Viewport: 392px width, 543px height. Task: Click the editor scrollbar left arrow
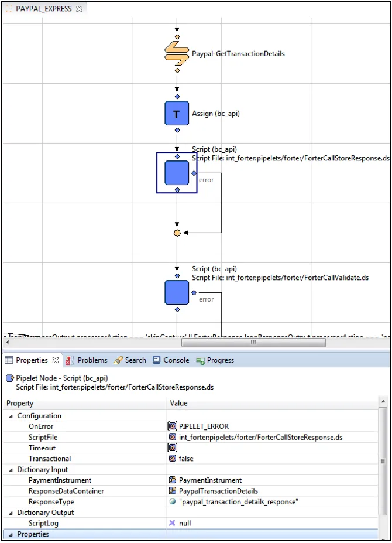tap(7, 343)
